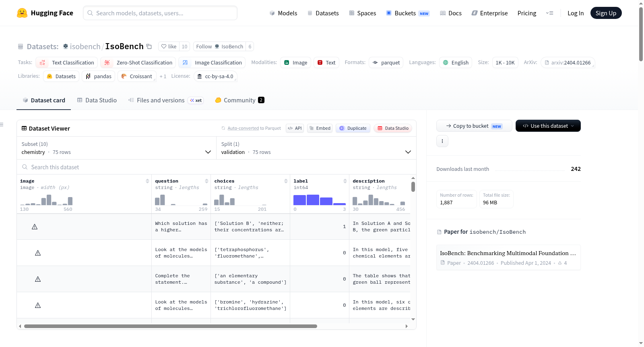Click the Hugging Face logo

[x=45, y=13]
